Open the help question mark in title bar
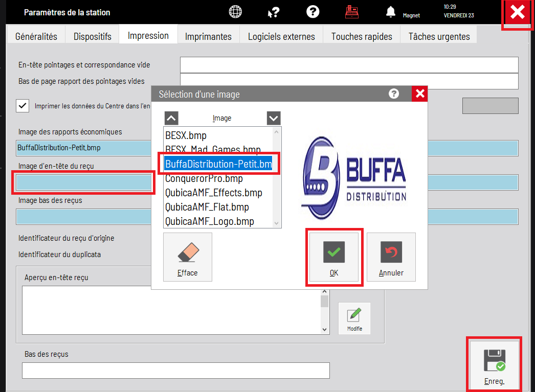535x392 pixels. (313, 12)
